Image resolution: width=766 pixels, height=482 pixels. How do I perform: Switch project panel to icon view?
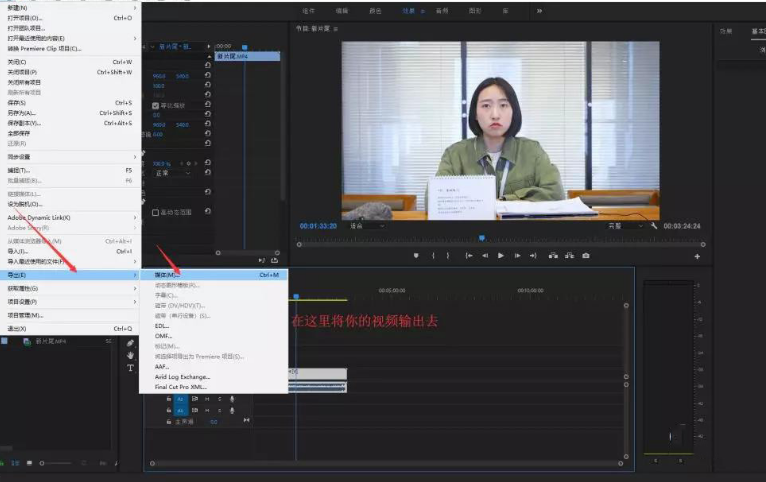click(x=29, y=463)
